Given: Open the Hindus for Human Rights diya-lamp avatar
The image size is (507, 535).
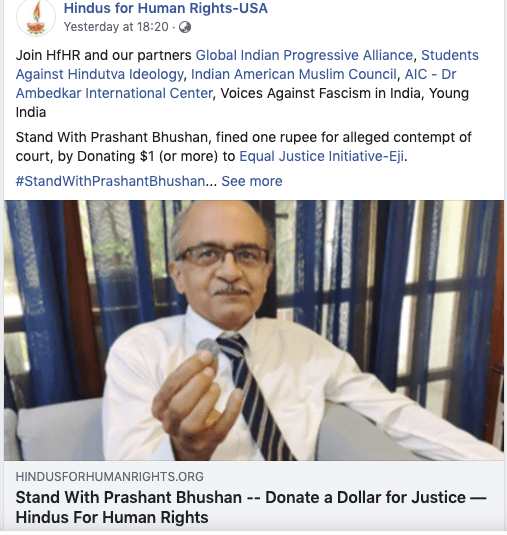Looking at the screenshot, I should [x=35, y=17].
